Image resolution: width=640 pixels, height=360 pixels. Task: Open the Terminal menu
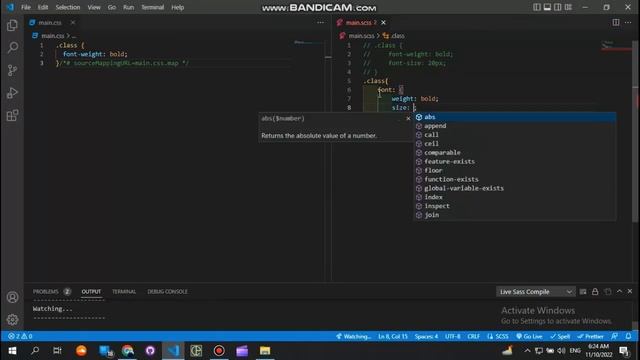[153, 7]
